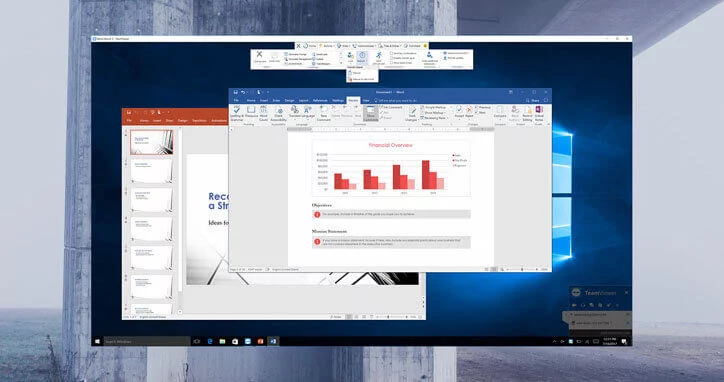The width and height of the screenshot is (724, 382).
Task: Click the Remote update icon in TeamViewer
Action: 445,58
